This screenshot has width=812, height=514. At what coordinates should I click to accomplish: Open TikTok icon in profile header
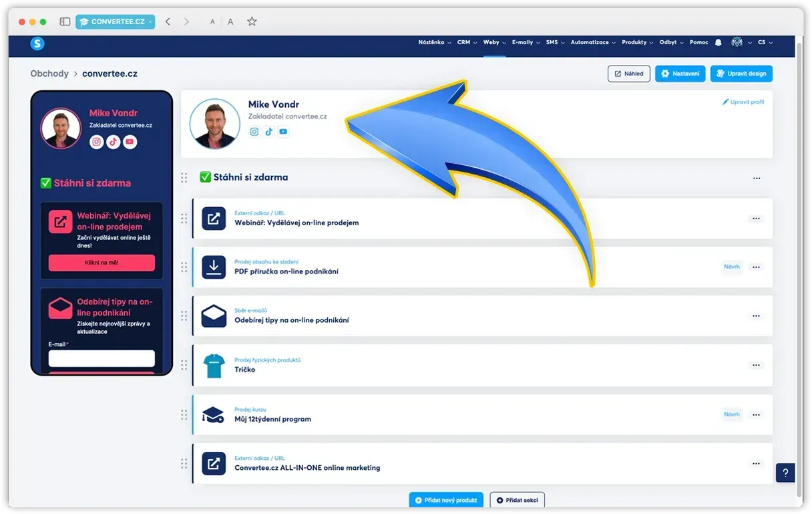(268, 132)
